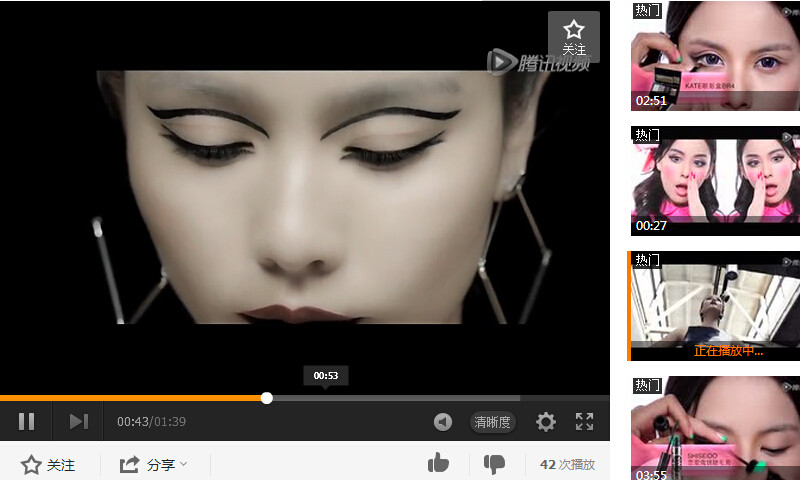Open the 清晰度 quality menu
Screen dimensions: 800x480
[492, 422]
